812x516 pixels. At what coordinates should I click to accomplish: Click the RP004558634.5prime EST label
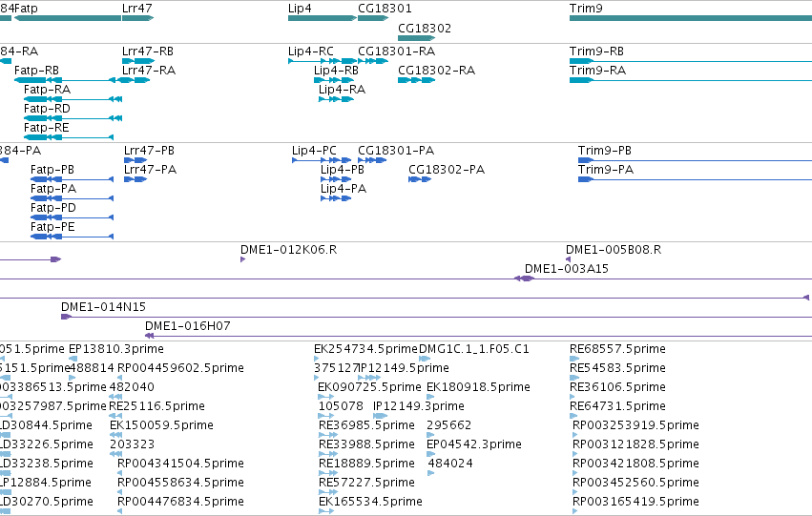(180, 483)
